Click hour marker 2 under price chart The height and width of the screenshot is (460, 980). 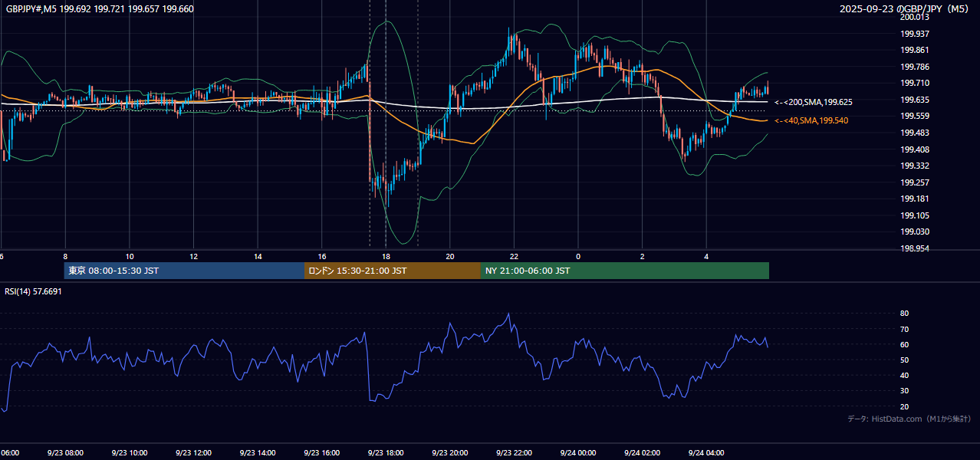(x=642, y=257)
